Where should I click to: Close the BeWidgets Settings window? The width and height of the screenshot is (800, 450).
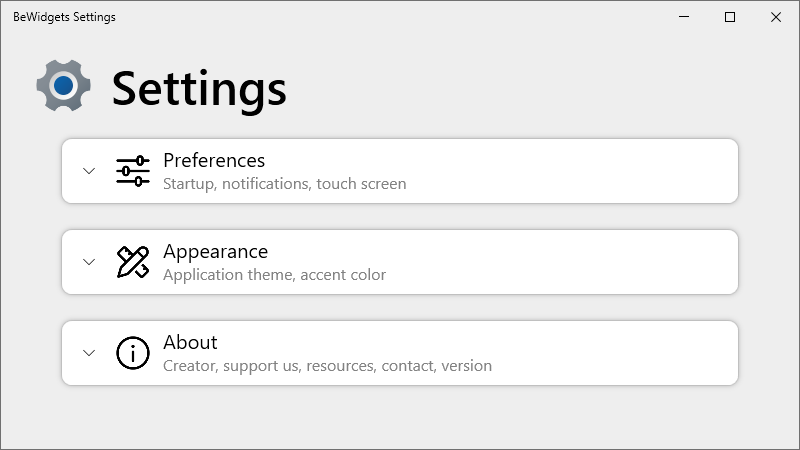point(776,17)
